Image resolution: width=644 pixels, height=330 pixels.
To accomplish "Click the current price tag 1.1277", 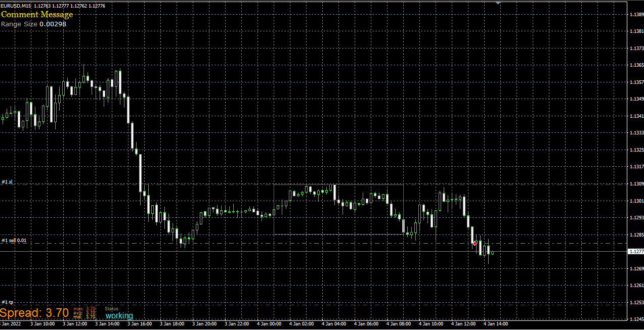I will click(x=635, y=251).
